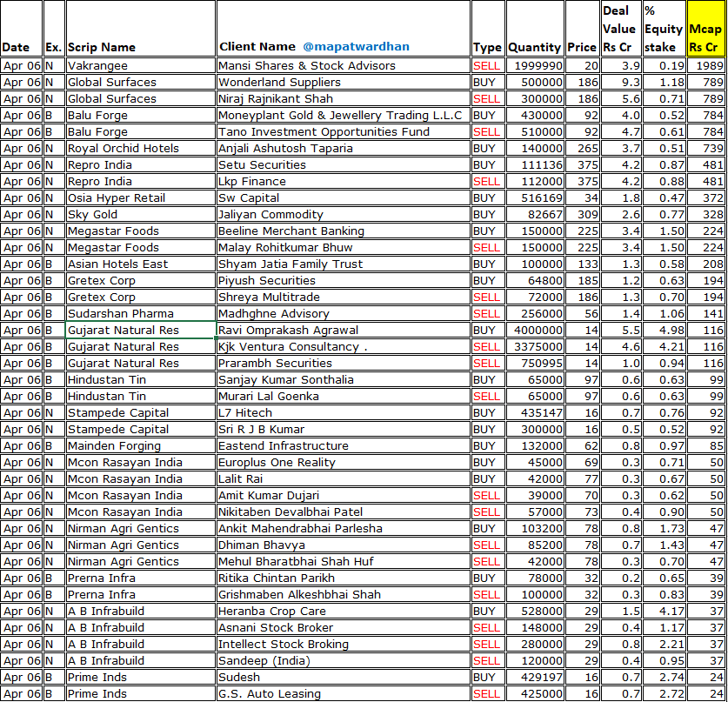728x702 pixels.
Task: Select Mehul Bharatbhai Shah Huf cell
Action: click(343, 561)
